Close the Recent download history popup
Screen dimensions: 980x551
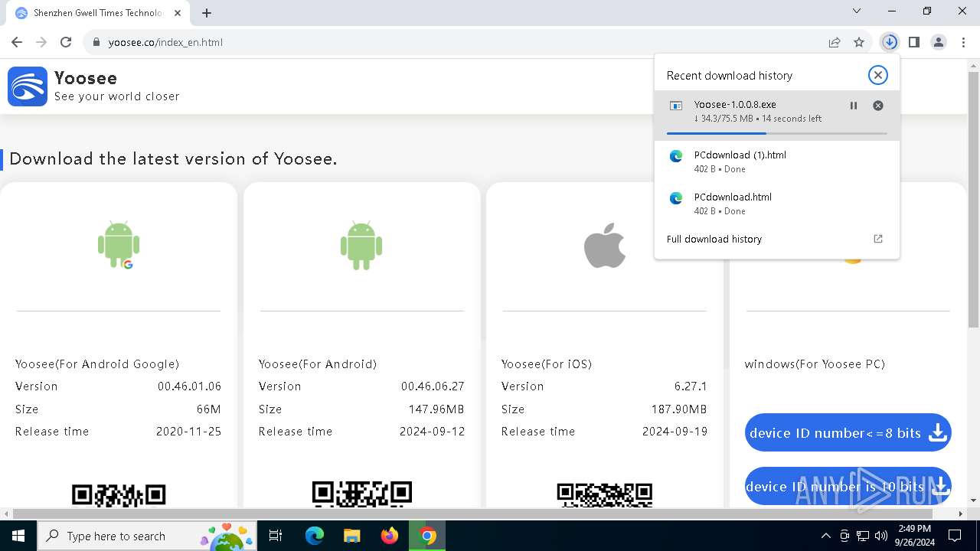pyautogui.click(x=878, y=75)
